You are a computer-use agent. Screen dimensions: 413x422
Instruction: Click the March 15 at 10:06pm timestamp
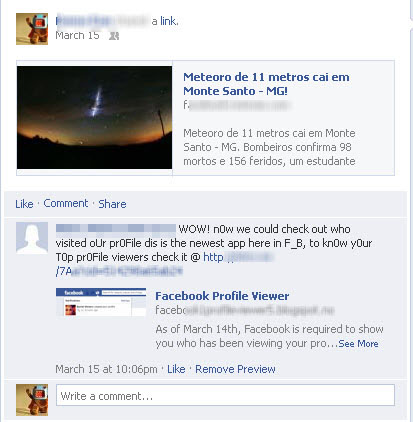(x=106, y=369)
